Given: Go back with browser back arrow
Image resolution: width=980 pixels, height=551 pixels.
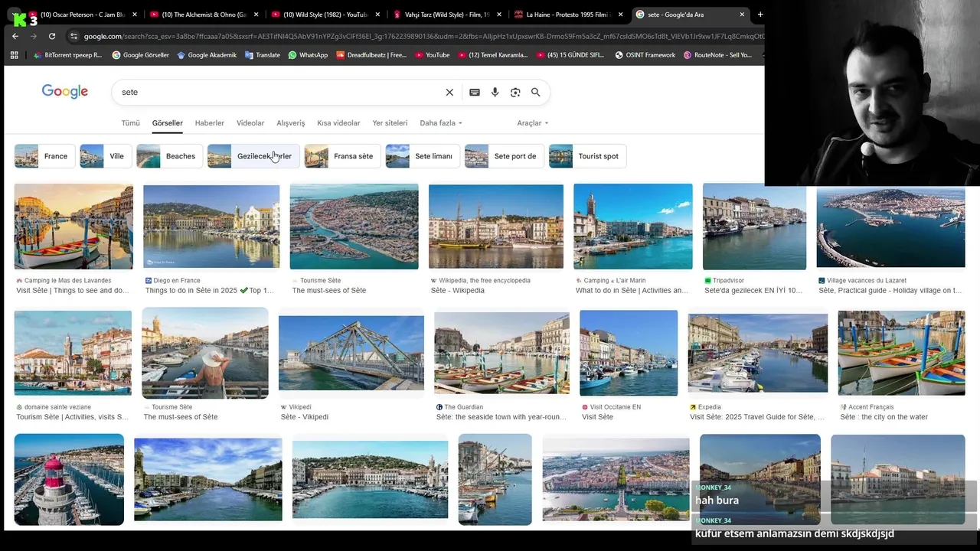Looking at the screenshot, I should pos(15,36).
